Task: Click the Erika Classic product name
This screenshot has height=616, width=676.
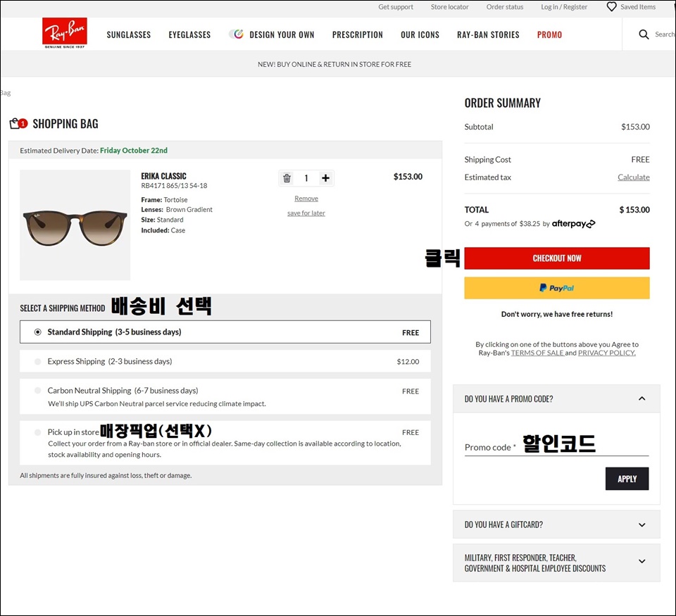Action: pos(163,176)
